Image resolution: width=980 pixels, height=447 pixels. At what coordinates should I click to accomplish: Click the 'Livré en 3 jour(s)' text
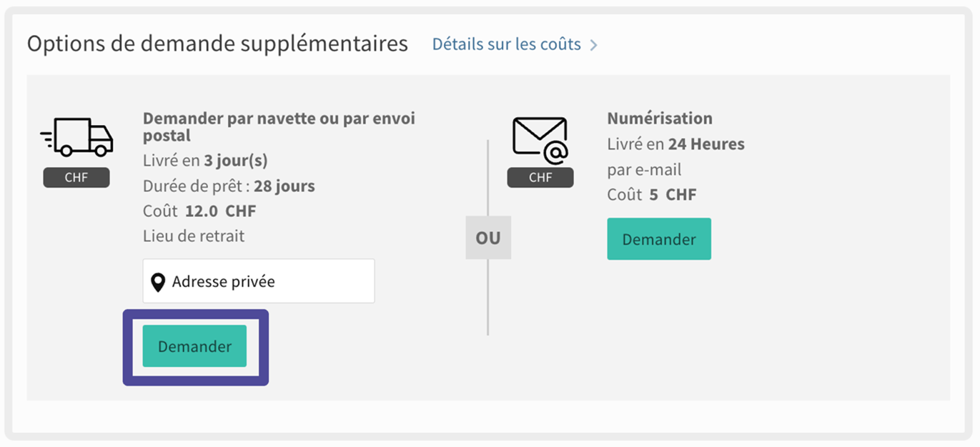coord(205,160)
